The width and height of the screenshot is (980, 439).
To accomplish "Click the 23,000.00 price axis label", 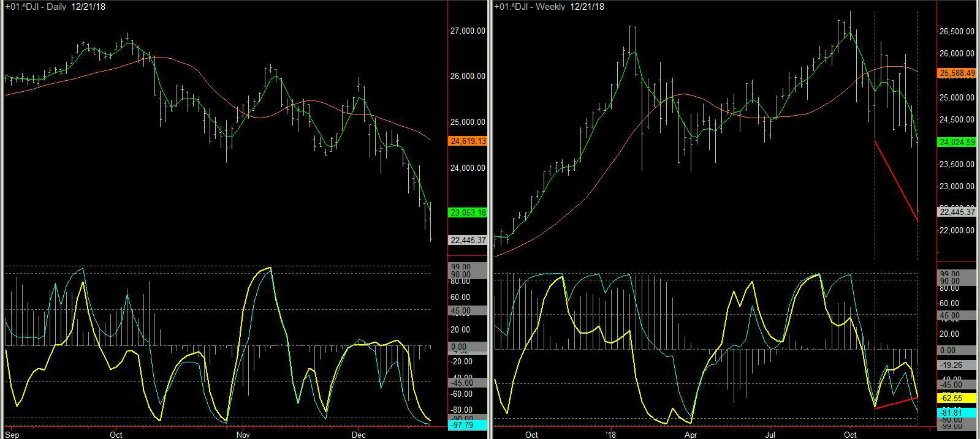I will tap(957, 186).
